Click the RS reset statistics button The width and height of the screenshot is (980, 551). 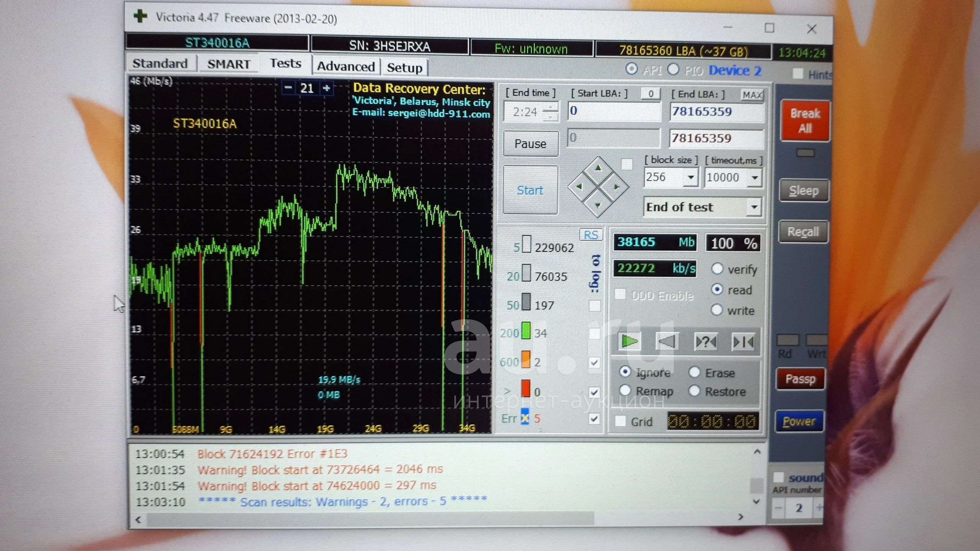pos(591,235)
